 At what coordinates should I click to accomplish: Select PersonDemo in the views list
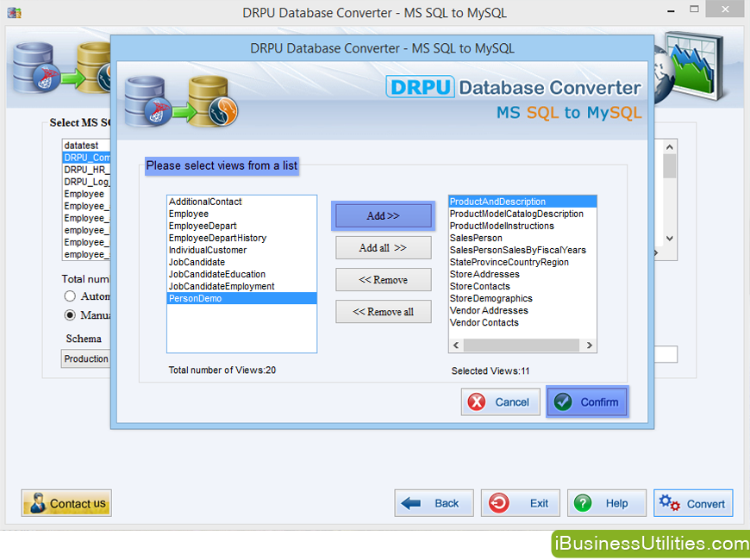click(x=241, y=298)
